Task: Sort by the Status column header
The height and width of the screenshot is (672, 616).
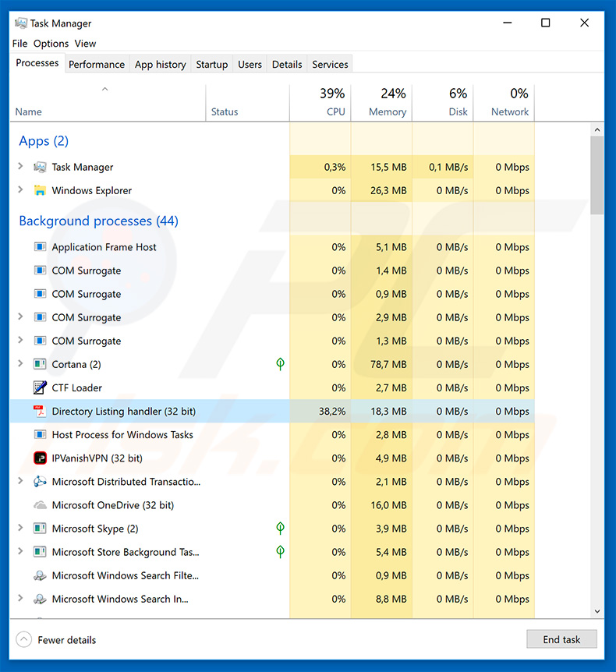Action: click(247, 103)
